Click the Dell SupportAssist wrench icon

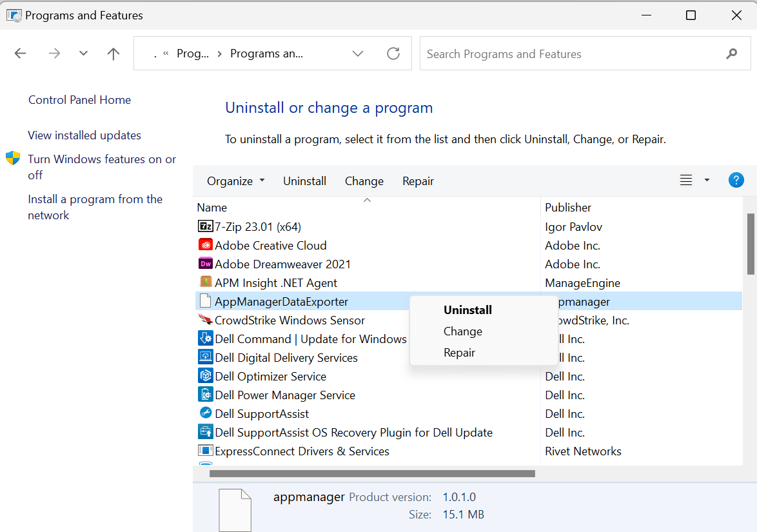[206, 413]
